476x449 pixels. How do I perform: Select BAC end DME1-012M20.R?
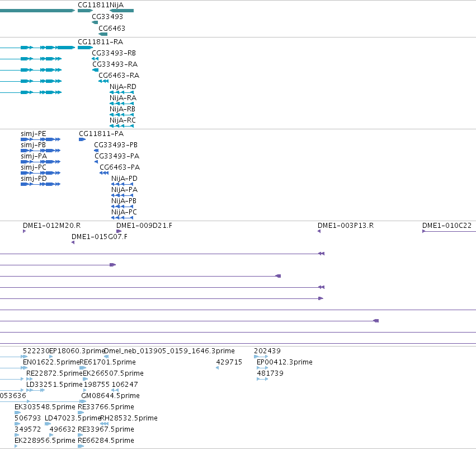coord(52,226)
